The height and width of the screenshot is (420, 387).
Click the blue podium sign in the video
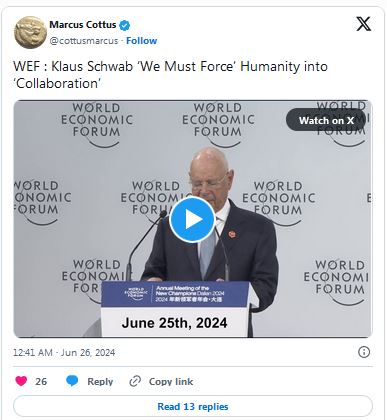point(175,294)
